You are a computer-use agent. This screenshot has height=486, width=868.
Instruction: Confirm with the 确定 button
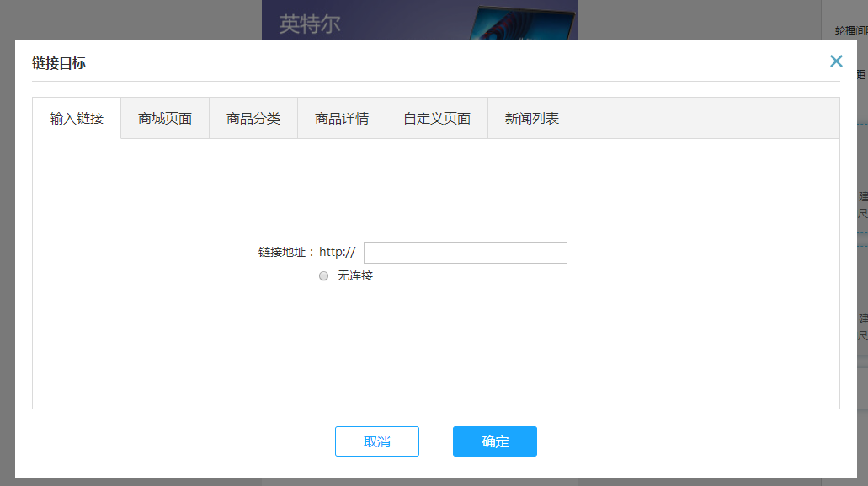494,441
